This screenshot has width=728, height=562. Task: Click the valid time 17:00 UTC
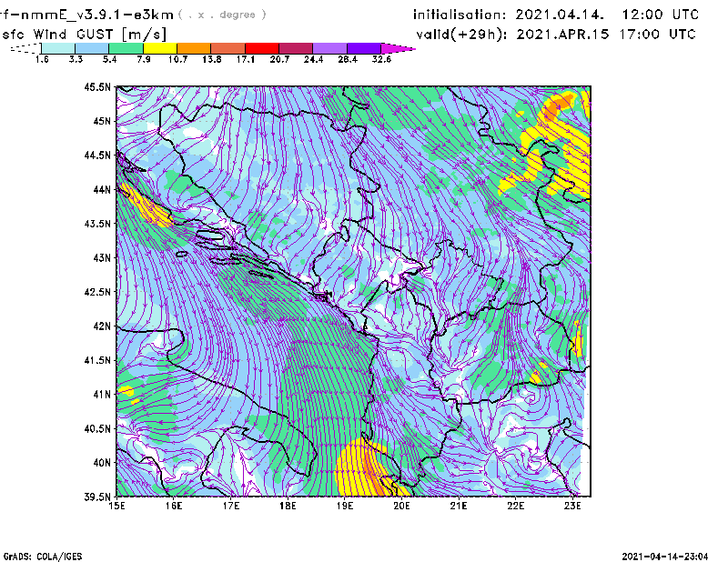[x=657, y=35]
